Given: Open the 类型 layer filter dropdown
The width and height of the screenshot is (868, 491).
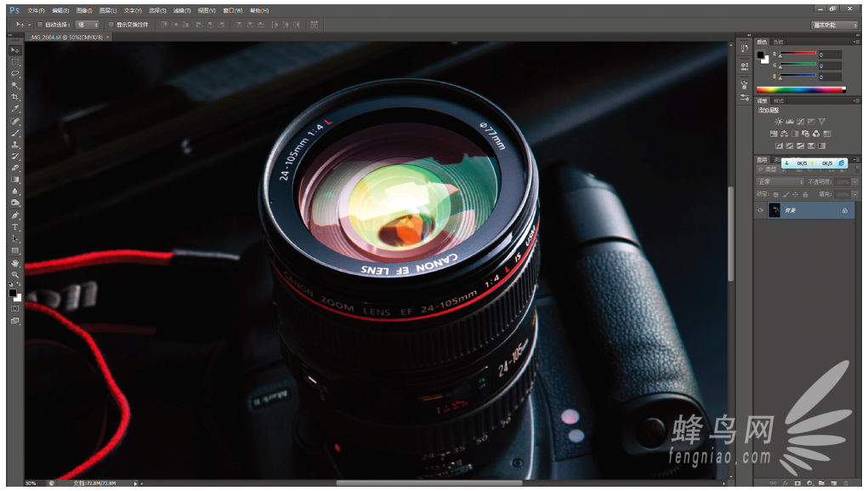Looking at the screenshot, I should click(769, 169).
